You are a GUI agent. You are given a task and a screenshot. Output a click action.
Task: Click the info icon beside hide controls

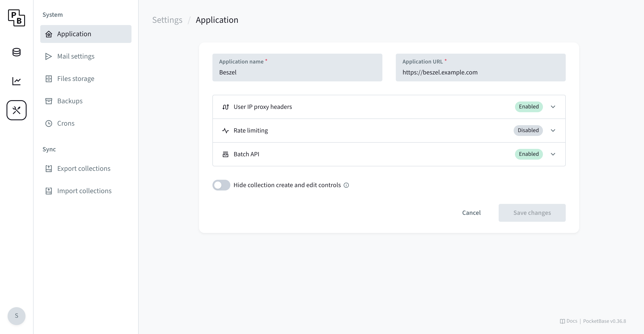346,185
